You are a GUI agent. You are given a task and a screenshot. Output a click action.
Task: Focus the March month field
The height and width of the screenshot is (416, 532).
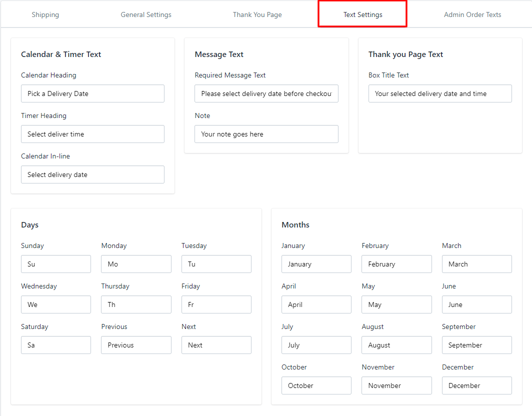(x=476, y=264)
